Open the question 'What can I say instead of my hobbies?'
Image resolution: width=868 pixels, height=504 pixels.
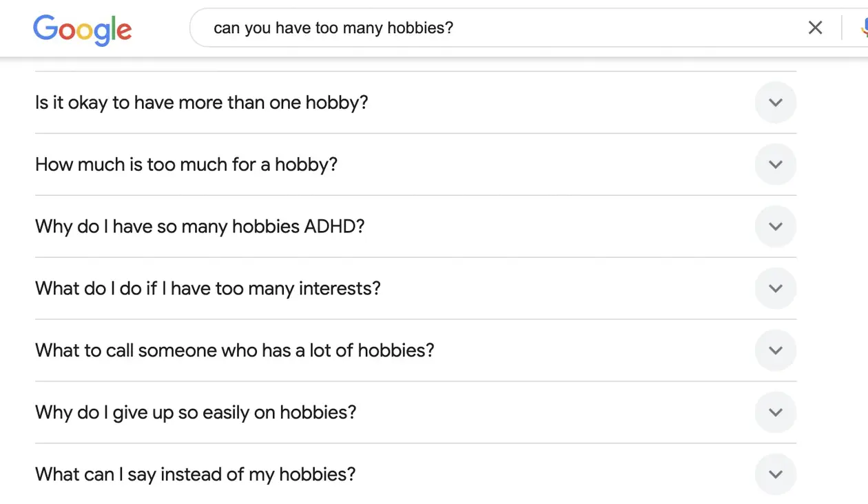click(x=195, y=474)
